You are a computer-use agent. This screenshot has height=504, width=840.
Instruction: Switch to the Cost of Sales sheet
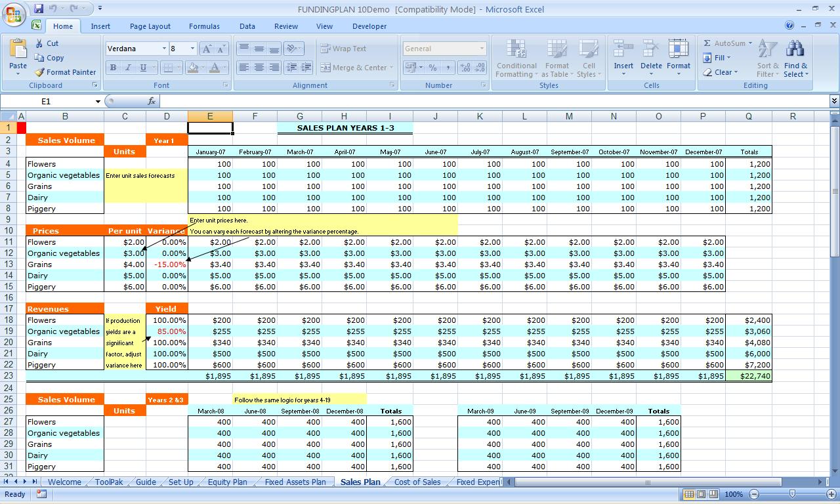point(416,482)
